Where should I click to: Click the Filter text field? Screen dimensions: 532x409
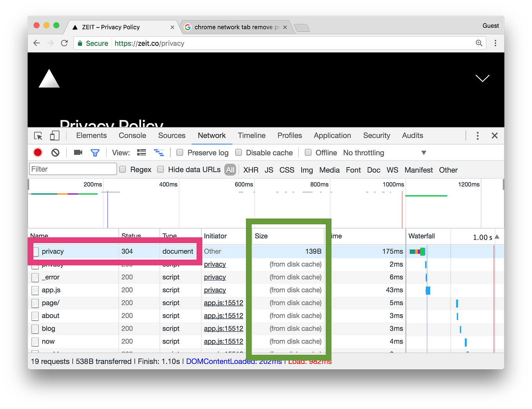coord(73,169)
